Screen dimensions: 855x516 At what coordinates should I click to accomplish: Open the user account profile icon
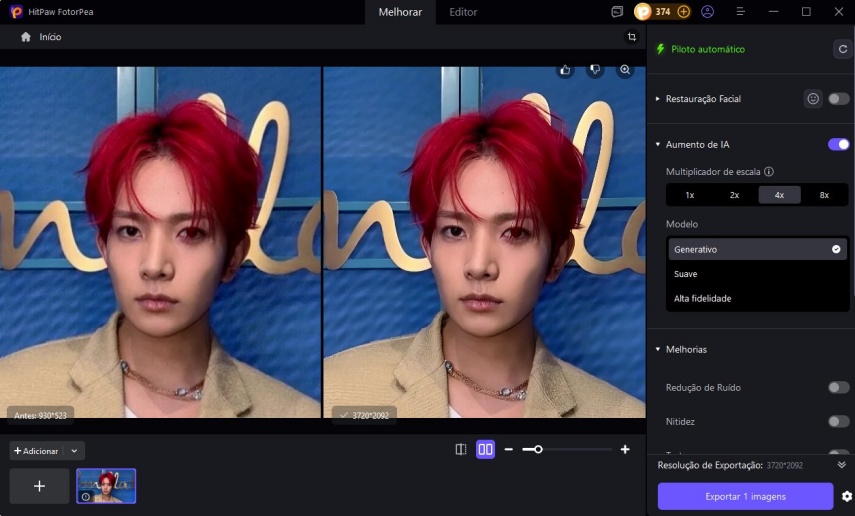(708, 12)
